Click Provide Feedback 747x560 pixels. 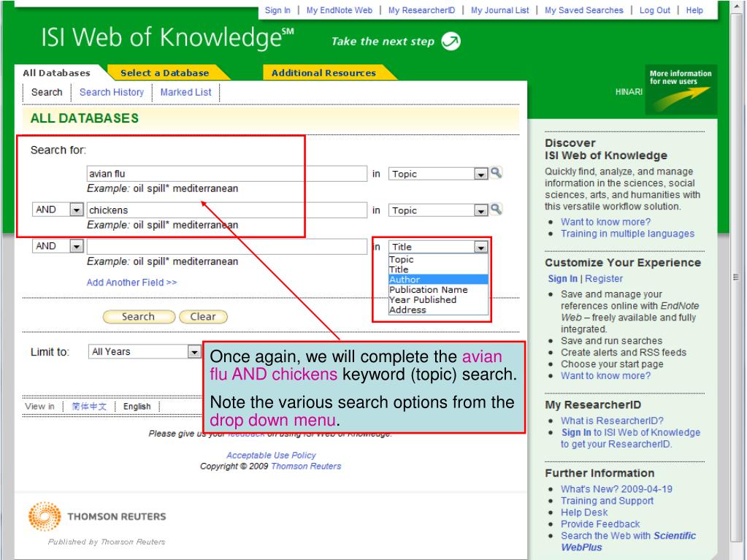pyautogui.click(x=600, y=524)
